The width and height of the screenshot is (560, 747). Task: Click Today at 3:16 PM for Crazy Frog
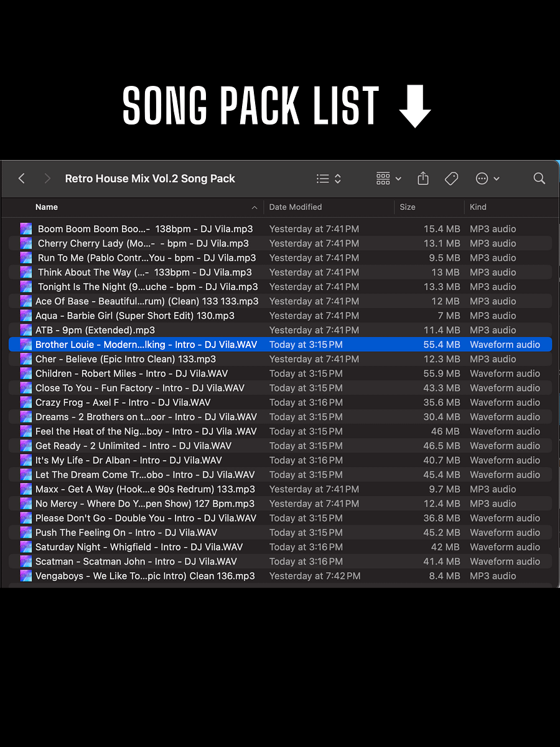click(x=306, y=402)
